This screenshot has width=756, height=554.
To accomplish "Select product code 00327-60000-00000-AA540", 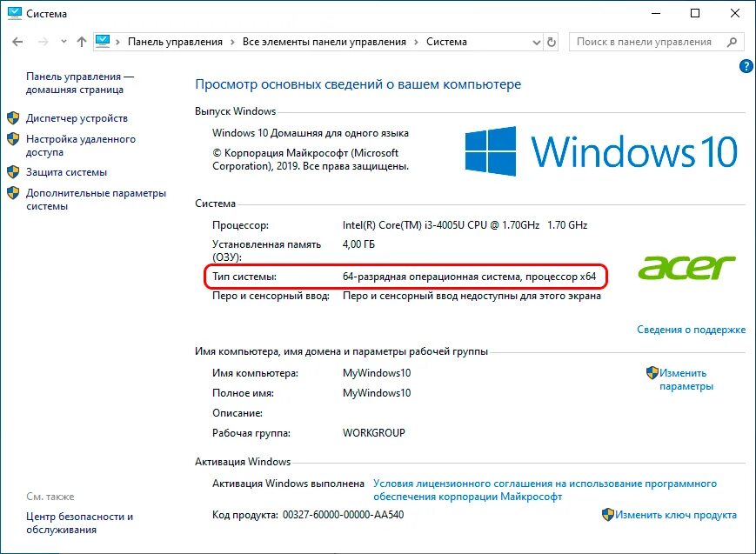I will click(344, 515).
